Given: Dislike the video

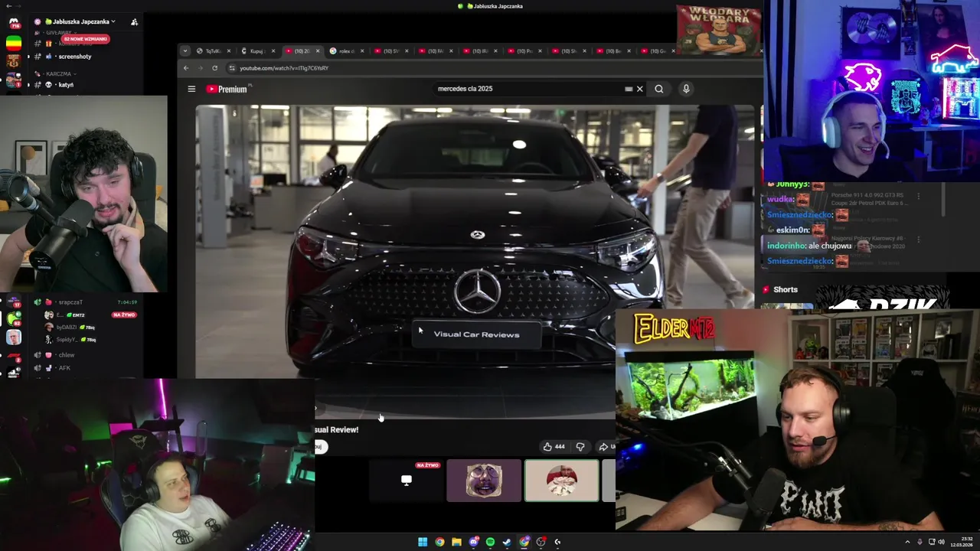Looking at the screenshot, I should click(580, 447).
